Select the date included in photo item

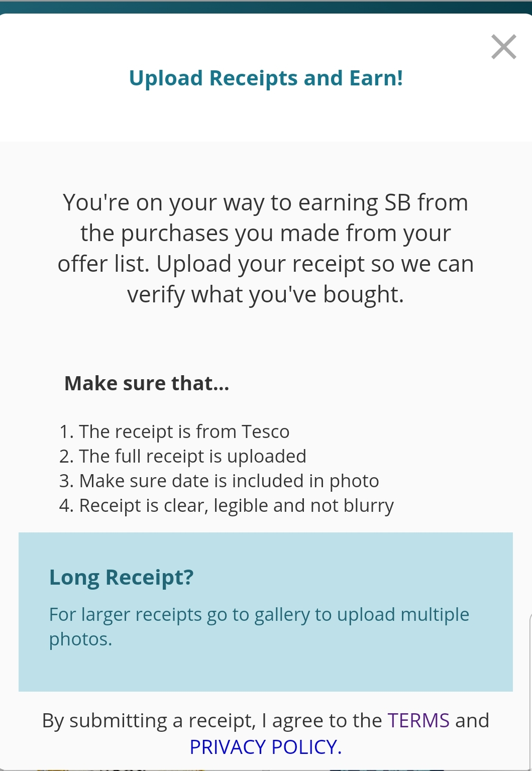[219, 481]
